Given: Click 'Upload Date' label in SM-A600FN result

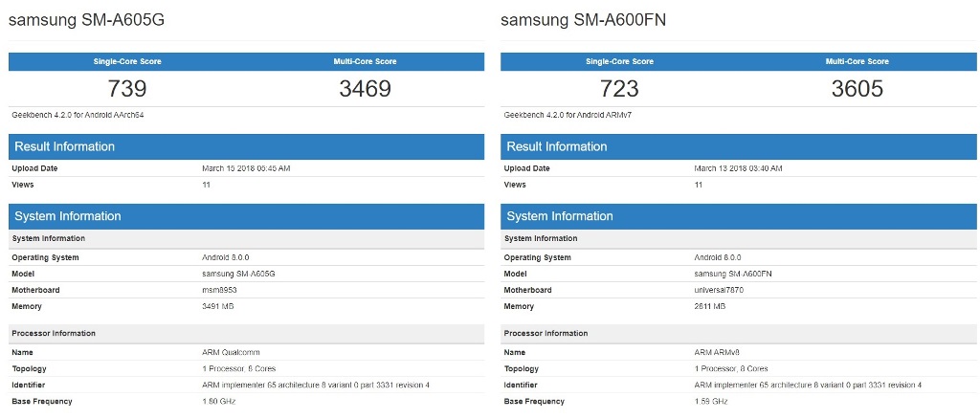Looking at the screenshot, I should click(x=527, y=168).
